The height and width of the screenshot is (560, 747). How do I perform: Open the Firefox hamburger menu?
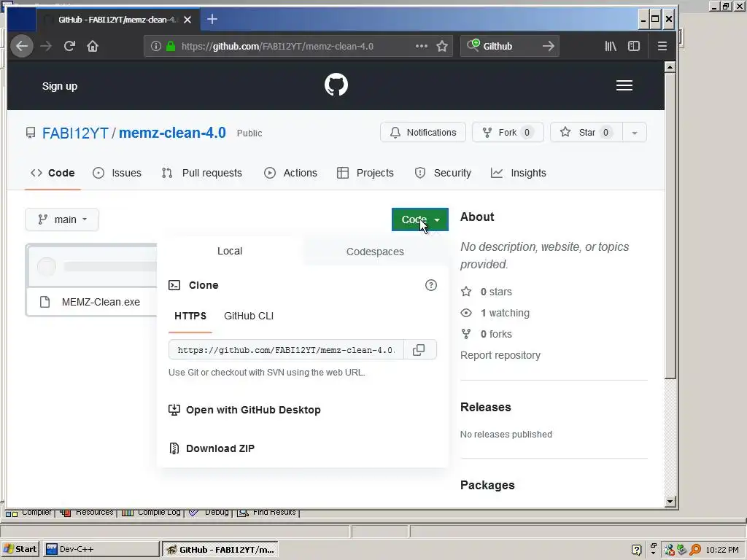(x=662, y=46)
